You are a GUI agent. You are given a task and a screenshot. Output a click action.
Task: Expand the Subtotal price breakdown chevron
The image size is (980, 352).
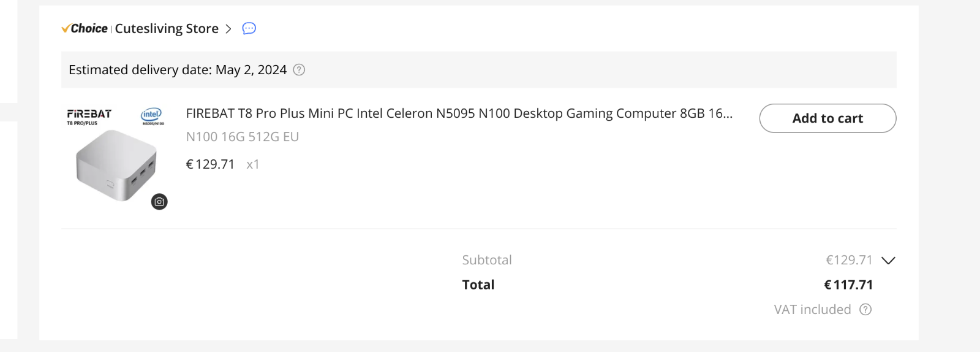(888, 261)
